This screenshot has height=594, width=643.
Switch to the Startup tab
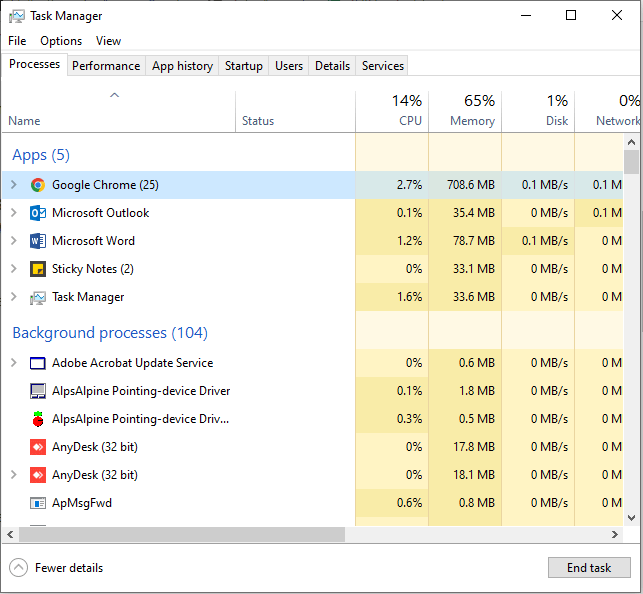pos(244,66)
